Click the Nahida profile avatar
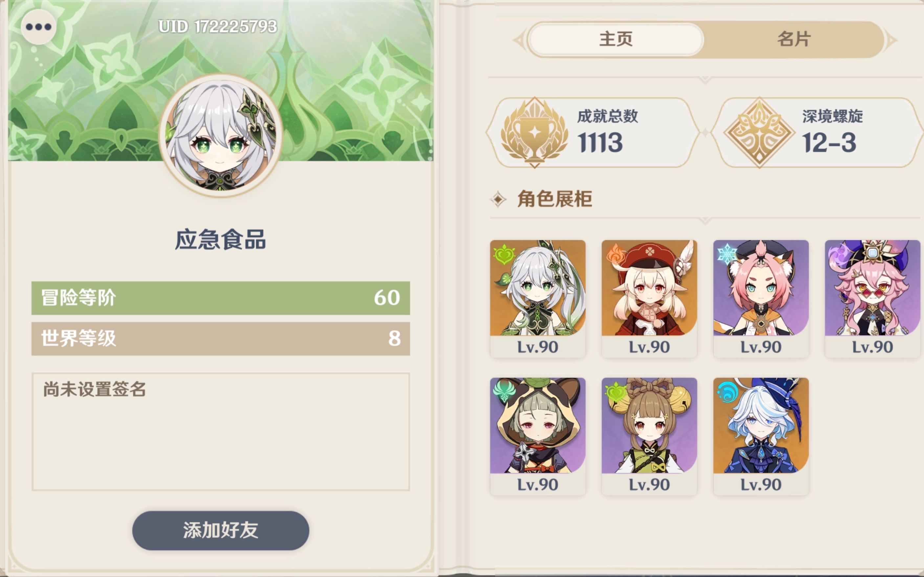The height and width of the screenshot is (577, 924). (220, 135)
